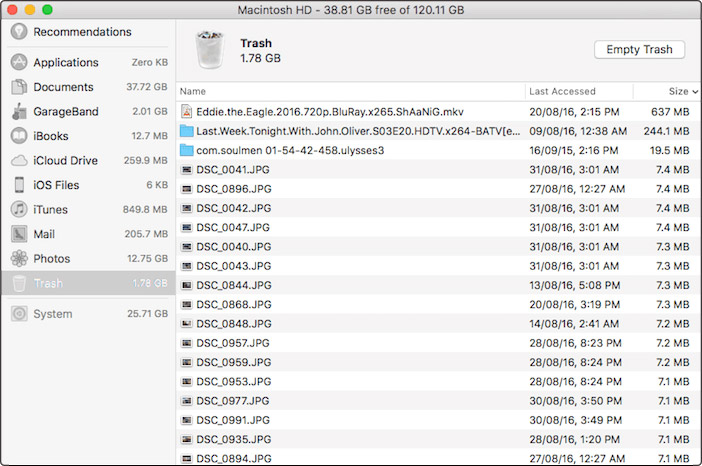Click the DSC_0041.JPG thumbnail icon
Screen dimensions: 702x466
(187, 170)
